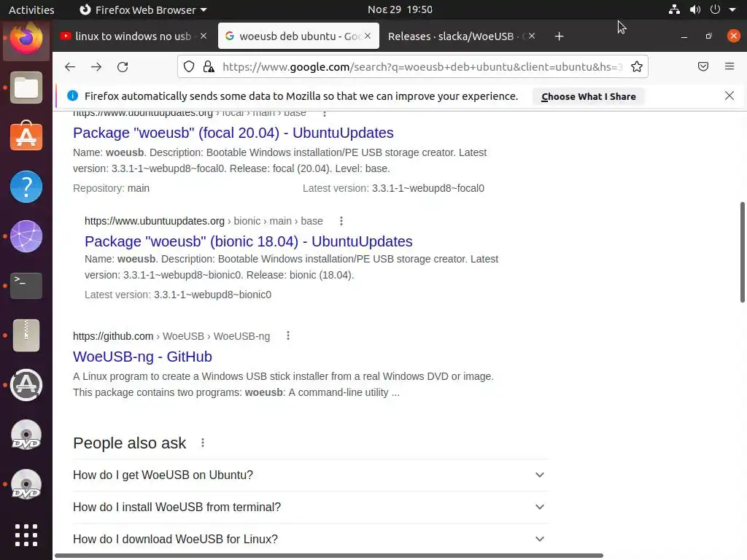The image size is (747, 560).
Task: Open the purple globe dock application
Action: [x=26, y=236]
